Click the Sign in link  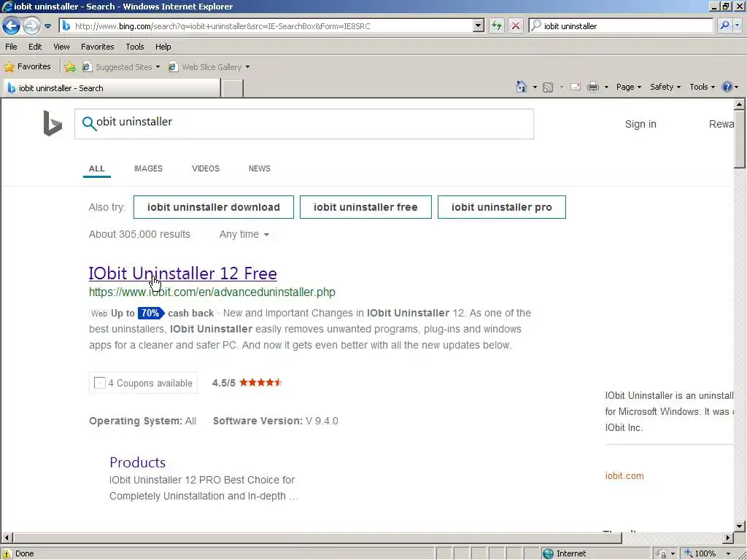pos(640,124)
